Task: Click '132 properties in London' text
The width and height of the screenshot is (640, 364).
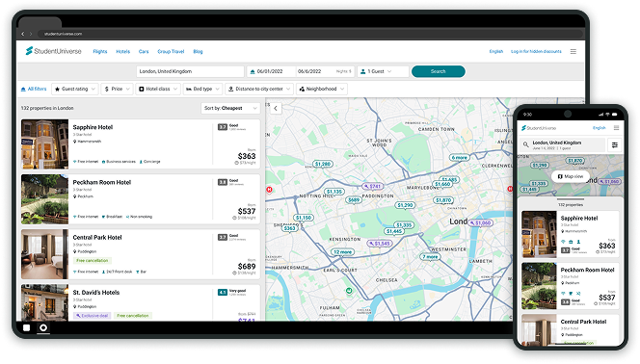Action: coord(47,108)
